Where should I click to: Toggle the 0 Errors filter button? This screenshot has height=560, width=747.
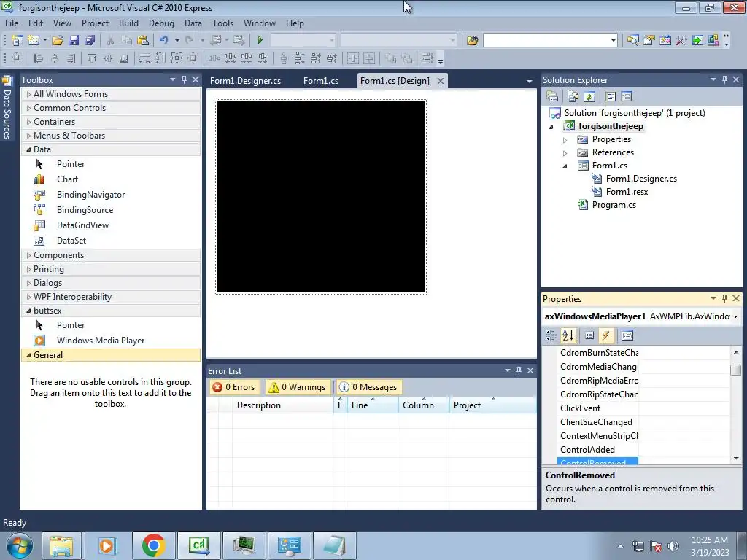(234, 387)
